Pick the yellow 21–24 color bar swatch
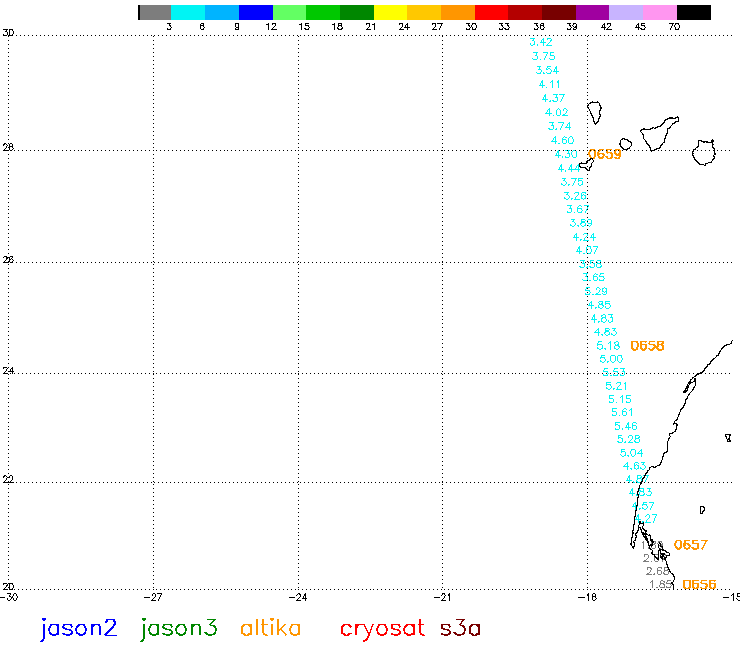740x650 pixels. pos(390,12)
